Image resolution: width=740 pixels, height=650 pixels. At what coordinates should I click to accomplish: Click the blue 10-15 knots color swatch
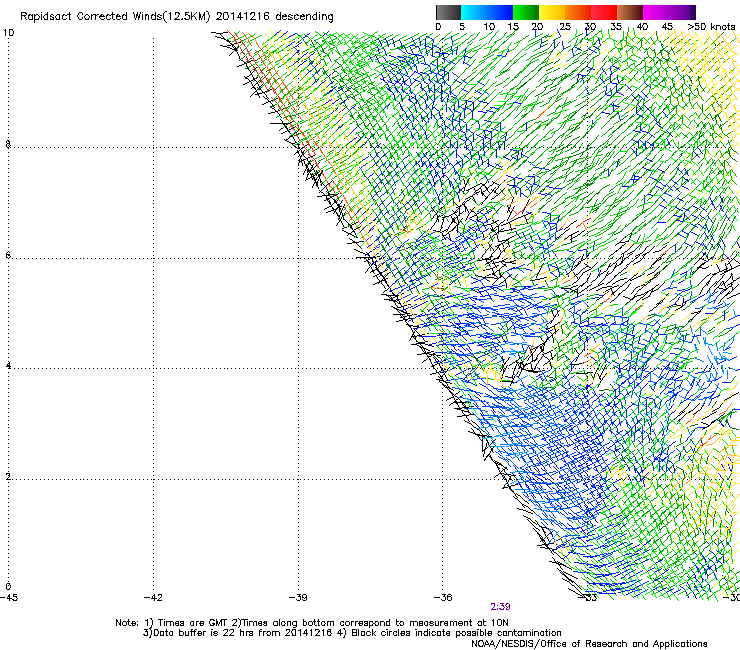500,12
